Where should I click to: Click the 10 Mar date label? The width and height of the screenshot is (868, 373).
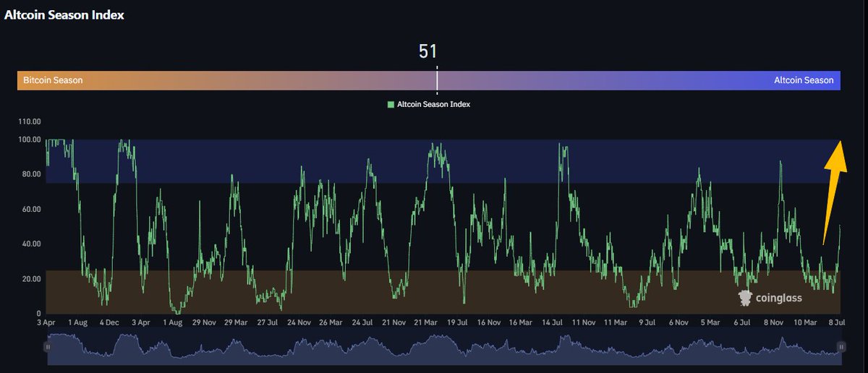[807, 322]
